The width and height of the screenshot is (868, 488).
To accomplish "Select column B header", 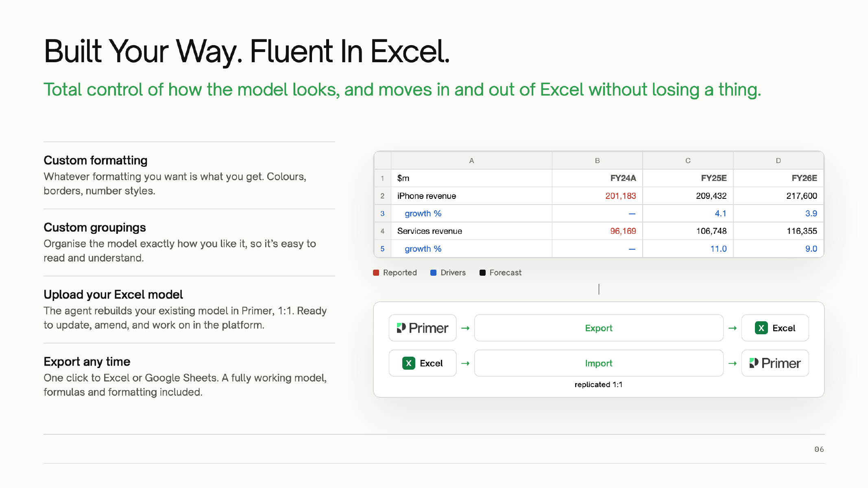I will point(597,161).
